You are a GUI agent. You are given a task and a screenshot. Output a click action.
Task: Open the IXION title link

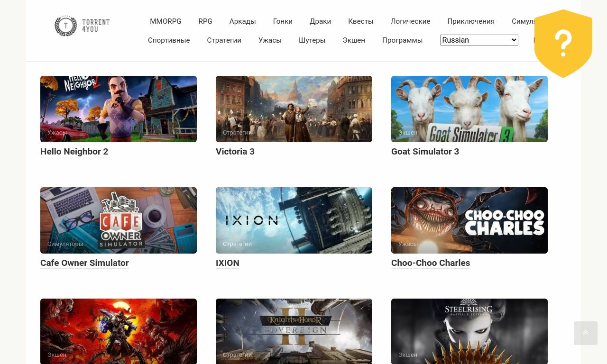228,263
